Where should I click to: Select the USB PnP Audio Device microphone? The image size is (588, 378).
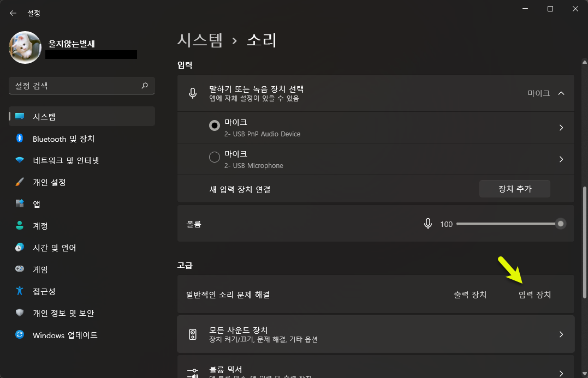pos(215,125)
